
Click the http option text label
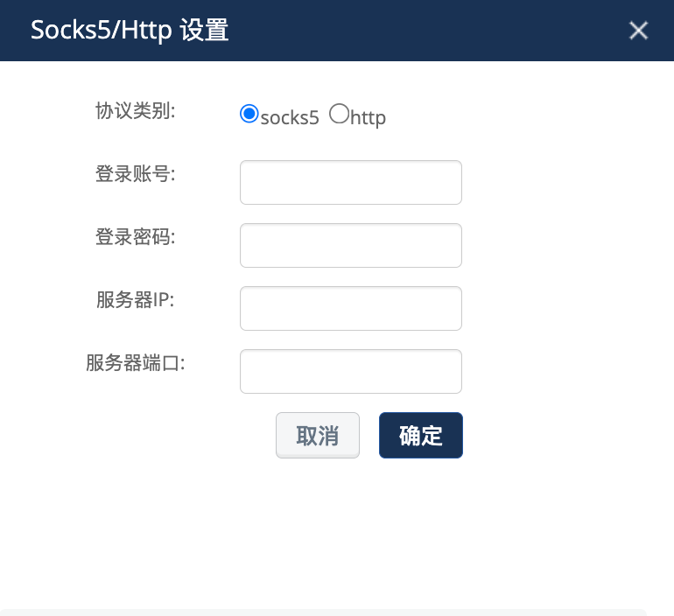[369, 117]
